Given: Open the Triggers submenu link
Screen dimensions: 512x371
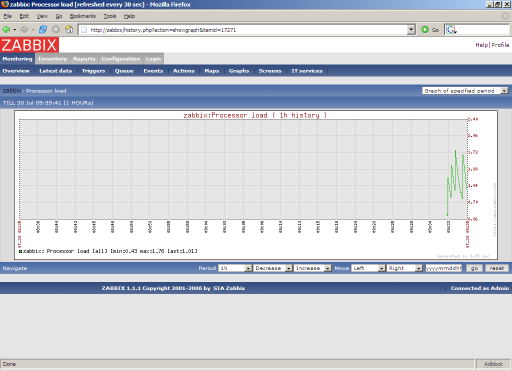Looking at the screenshot, I should point(93,71).
